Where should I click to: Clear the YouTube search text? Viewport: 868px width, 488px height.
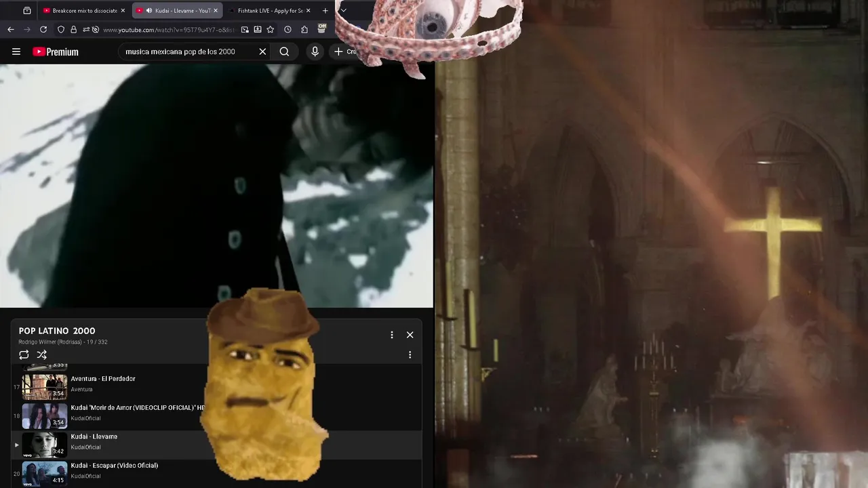262,52
